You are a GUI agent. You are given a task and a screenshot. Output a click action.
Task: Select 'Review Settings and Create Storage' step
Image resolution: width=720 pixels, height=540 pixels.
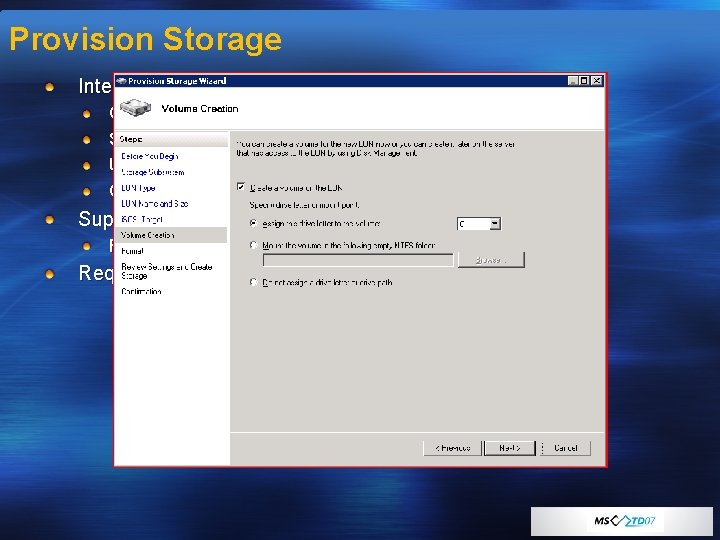coord(166,271)
